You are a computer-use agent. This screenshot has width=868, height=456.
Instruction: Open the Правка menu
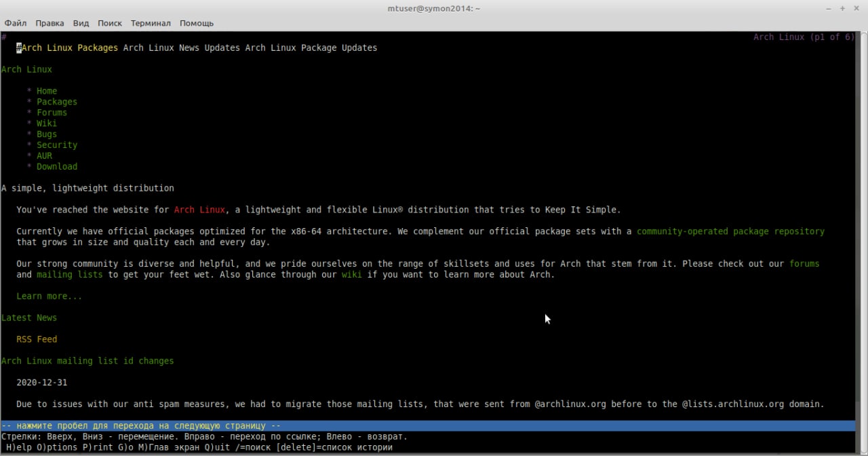(50, 23)
